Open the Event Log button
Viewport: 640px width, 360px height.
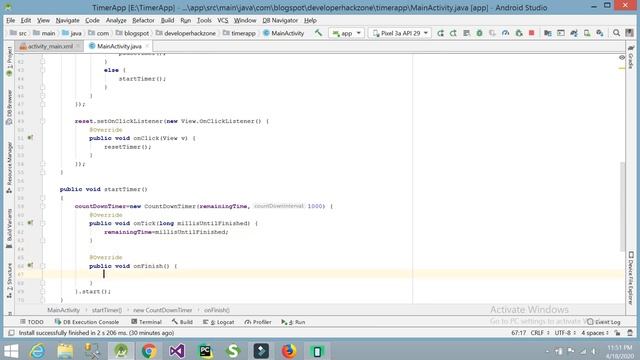point(604,322)
